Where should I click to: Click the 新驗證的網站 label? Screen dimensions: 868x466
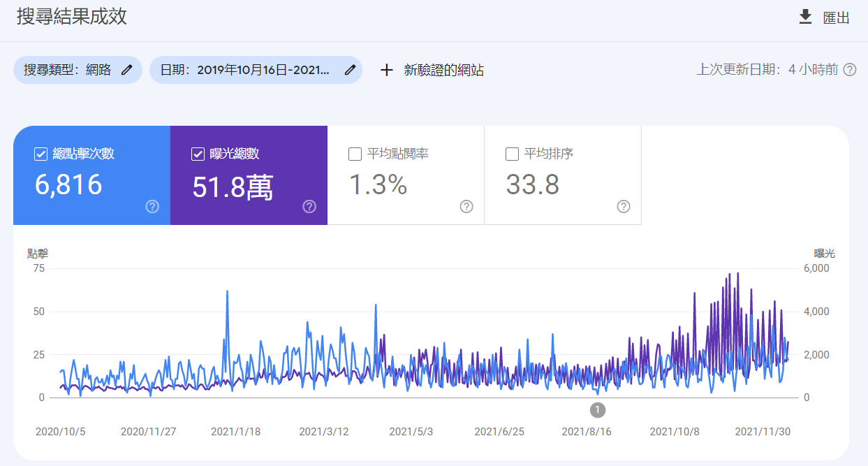point(444,70)
